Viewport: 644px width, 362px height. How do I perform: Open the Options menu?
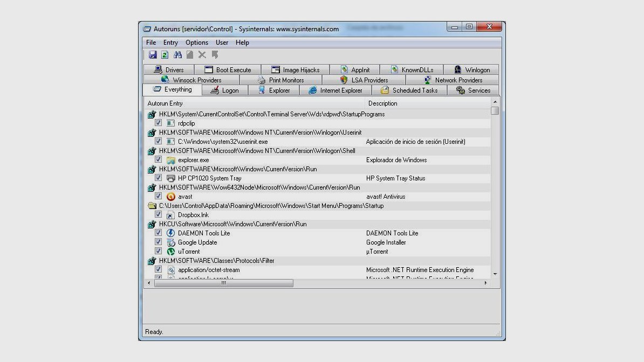click(197, 42)
